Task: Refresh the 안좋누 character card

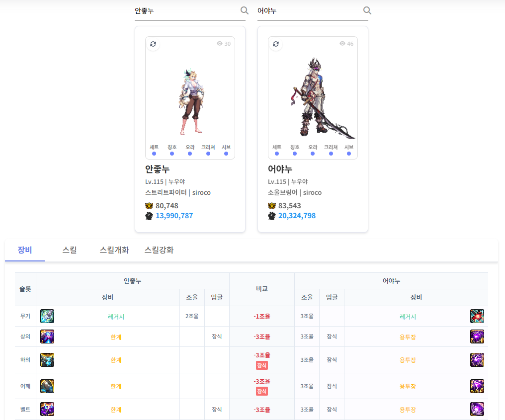Action: (x=153, y=44)
